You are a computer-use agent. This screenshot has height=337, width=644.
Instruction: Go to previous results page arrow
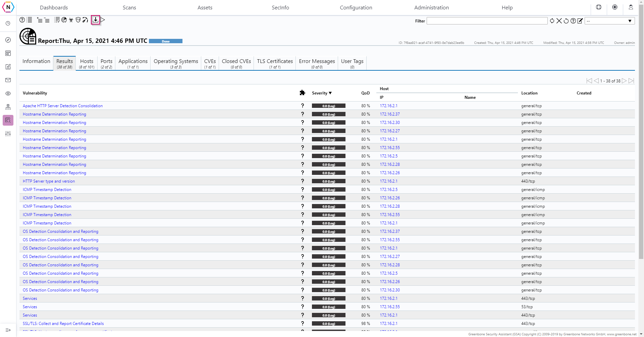[596, 81]
